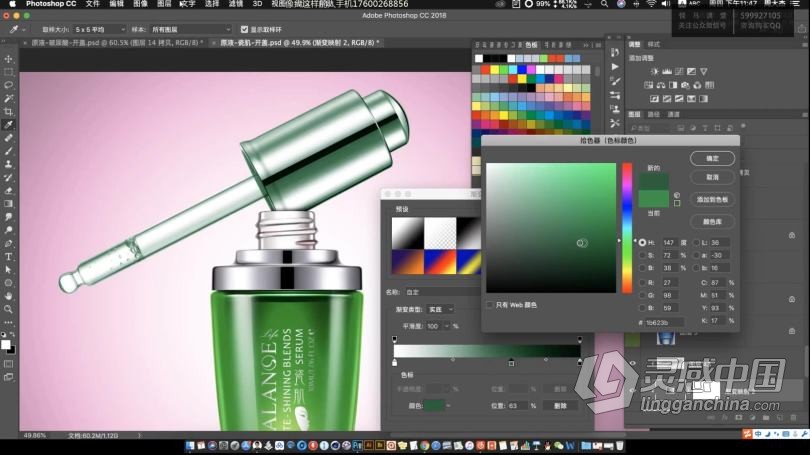Select the brightness B radio button
Viewport: 810px width, 455px height.
coord(642,268)
